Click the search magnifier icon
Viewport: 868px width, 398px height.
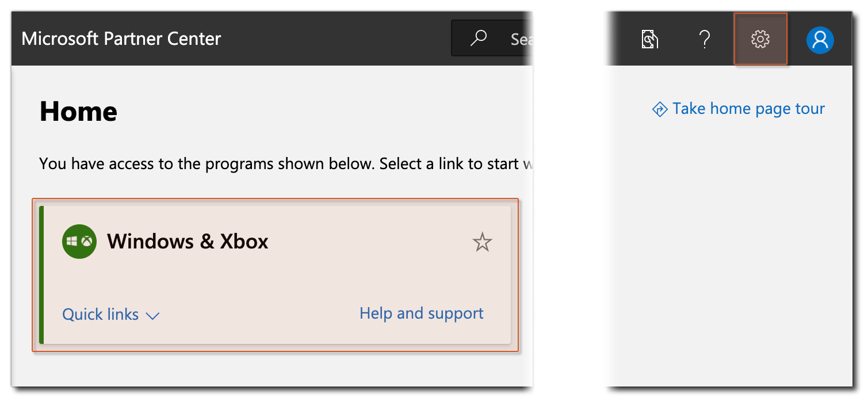pos(478,39)
